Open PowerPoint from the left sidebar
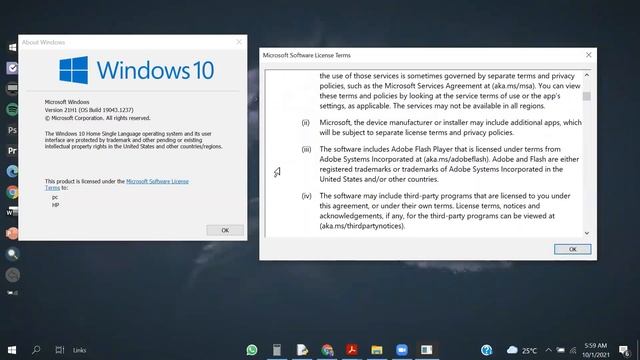This screenshot has width=640, height=360. pos(12,233)
